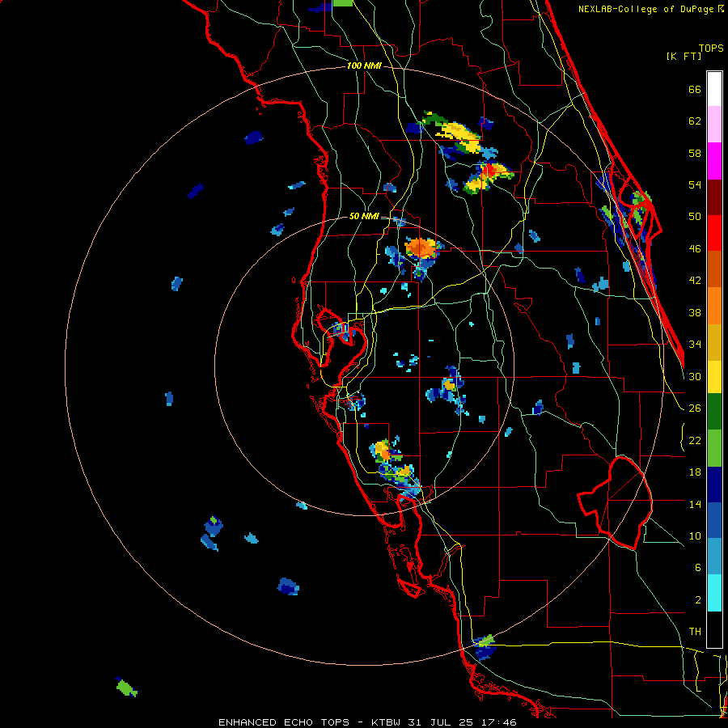The image size is (728, 728).
Task: Click the 50 value on the color scale
Action: (x=695, y=217)
